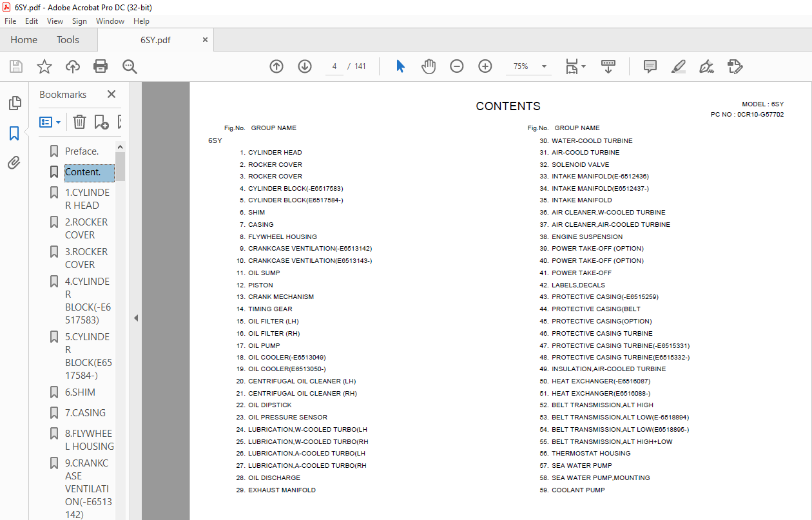Zoom in with plus icon

tap(485, 66)
